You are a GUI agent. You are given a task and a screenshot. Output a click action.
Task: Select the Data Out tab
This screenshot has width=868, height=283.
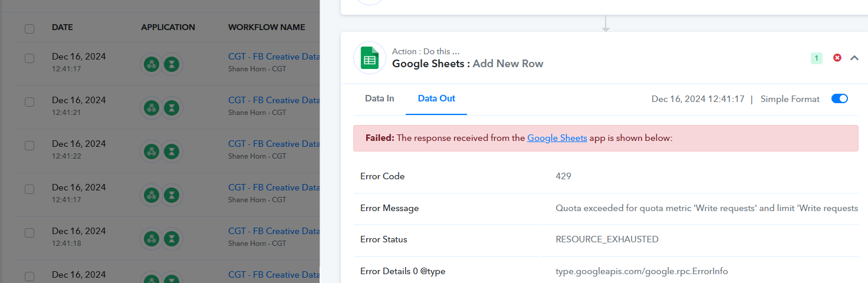(436, 98)
